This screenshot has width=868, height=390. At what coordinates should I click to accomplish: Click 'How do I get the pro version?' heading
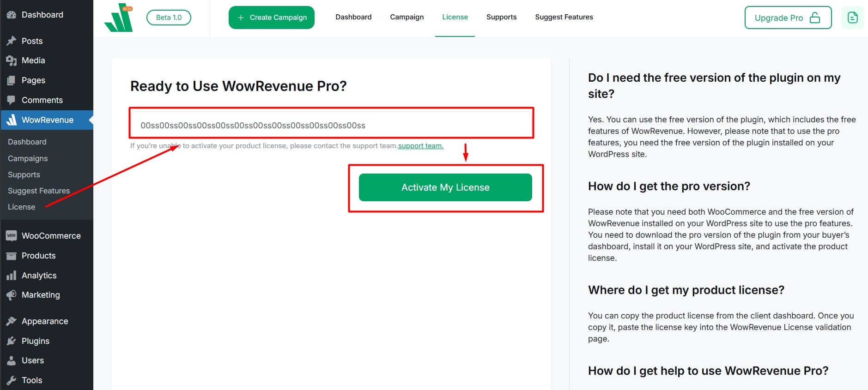pos(669,186)
